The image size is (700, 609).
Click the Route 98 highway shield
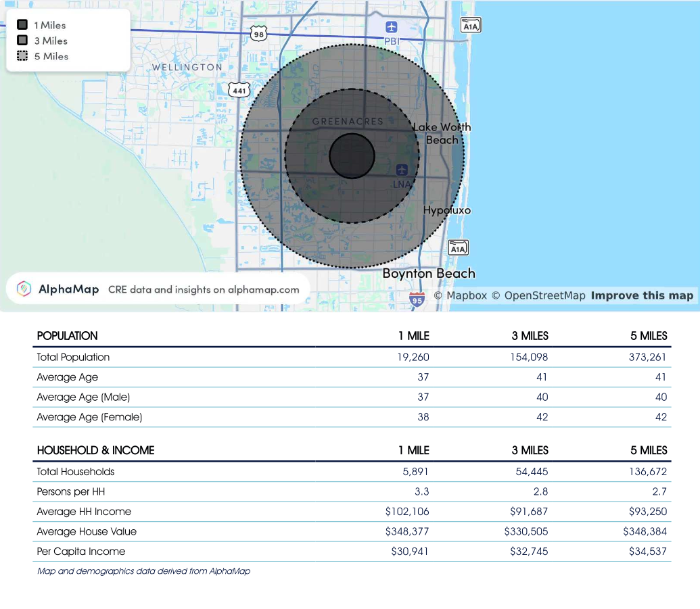(258, 33)
